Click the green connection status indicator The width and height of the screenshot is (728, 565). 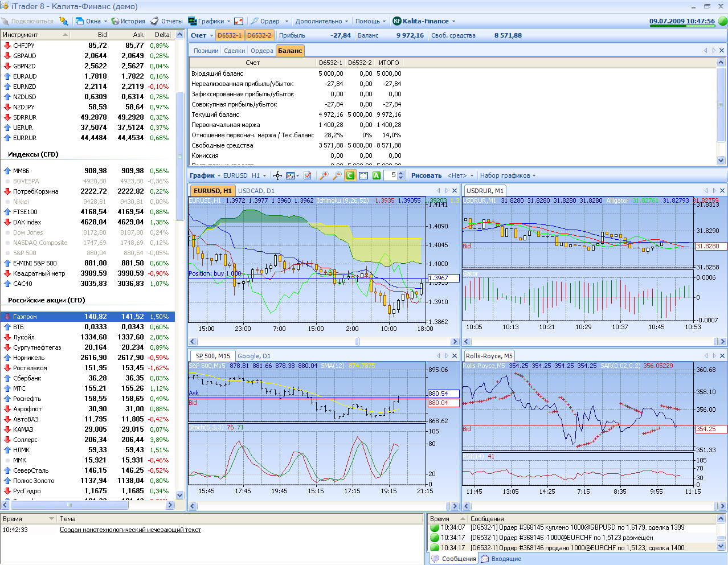coord(722,21)
